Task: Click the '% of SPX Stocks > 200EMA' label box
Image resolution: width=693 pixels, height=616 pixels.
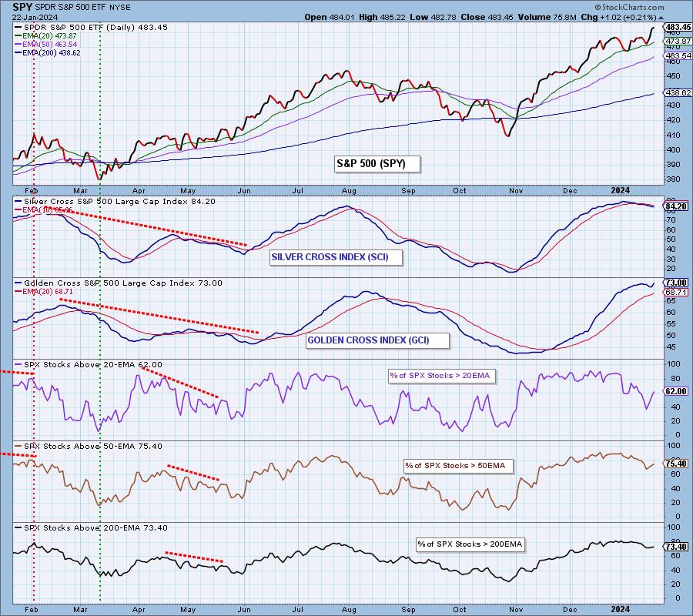Action: [470, 544]
